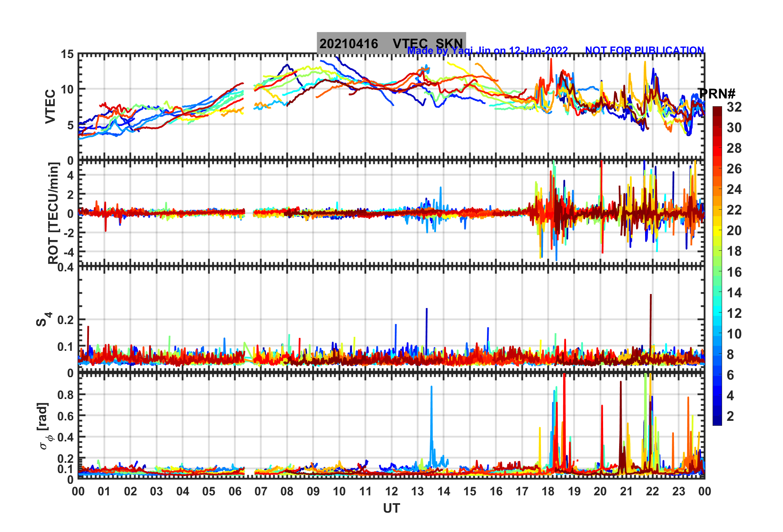Click x-axis tick label 06
The height and width of the screenshot is (532, 783).
point(235,492)
